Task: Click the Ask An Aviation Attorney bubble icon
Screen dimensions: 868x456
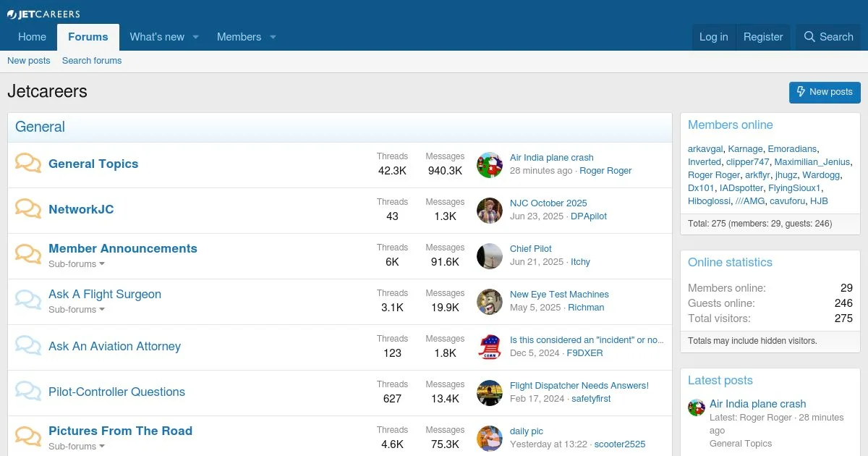Action: pyautogui.click(x=28, y=346)
